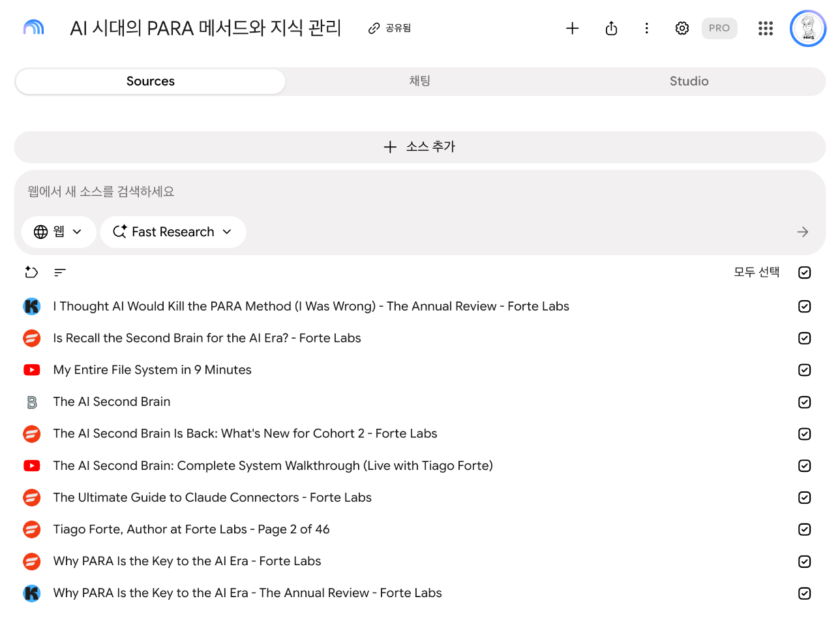This screenshot has height=620, width=840.
Task: Open The Ultimate Guide to Claude Connectors
Action: pyautogui.click(x=213, y=497)
